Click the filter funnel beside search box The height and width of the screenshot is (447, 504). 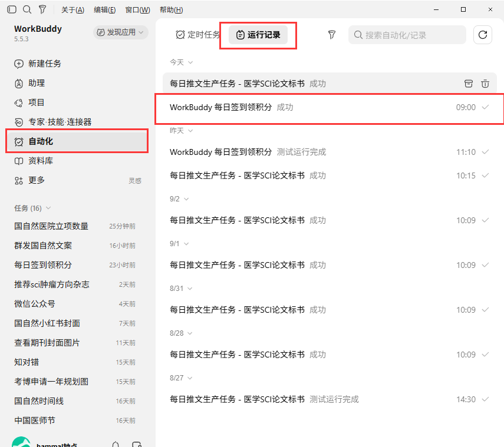[332, 35]
